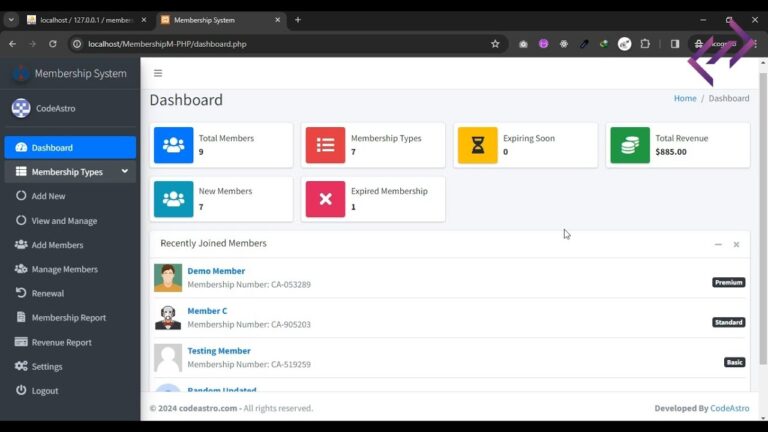Click the pink Expired Membership X icon
The height and width of the screenshot is (432, 768).
click(325, 199)
